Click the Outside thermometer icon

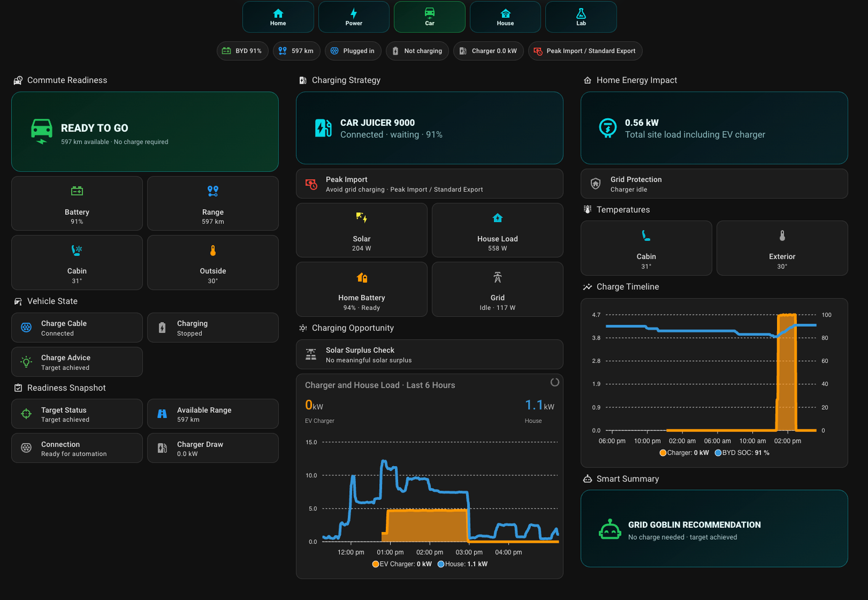(x=213, y=250)
